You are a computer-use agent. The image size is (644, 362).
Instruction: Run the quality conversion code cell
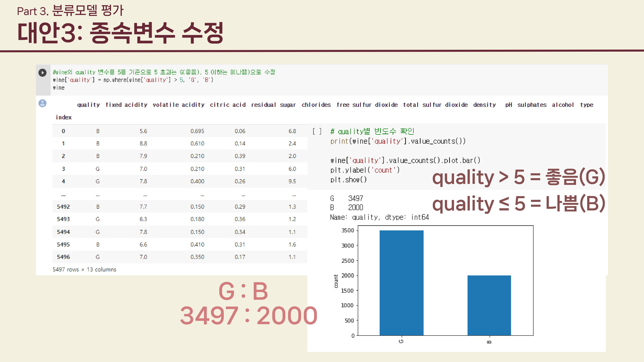[43, 73]
